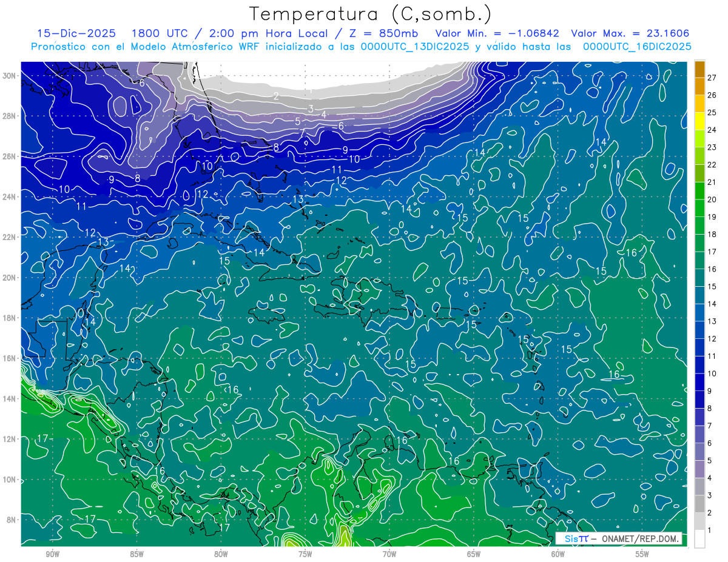
Task: Click the legend scale label "26"
Action: [712, 95]
